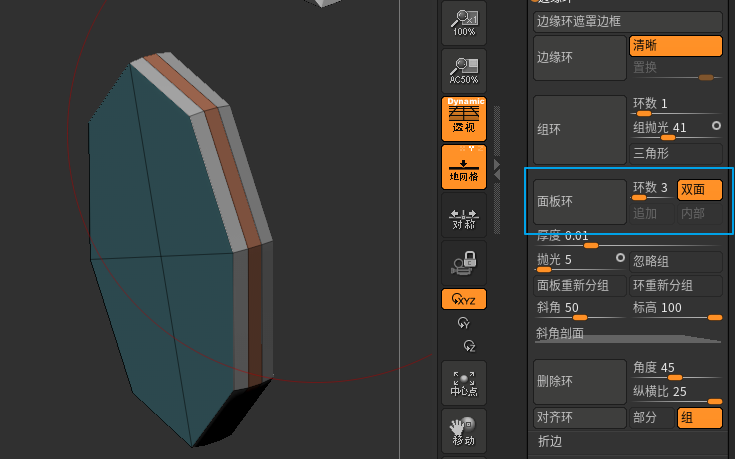Select the Y-axis rotation icon
Image resolution: width=735 pixels, height=459 pixels.
point(463,323)
